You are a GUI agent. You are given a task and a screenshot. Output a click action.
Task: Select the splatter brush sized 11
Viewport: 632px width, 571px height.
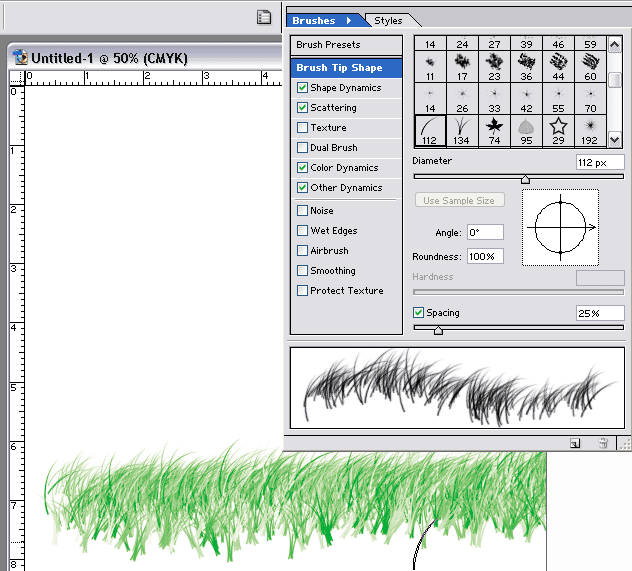point(430,67)
